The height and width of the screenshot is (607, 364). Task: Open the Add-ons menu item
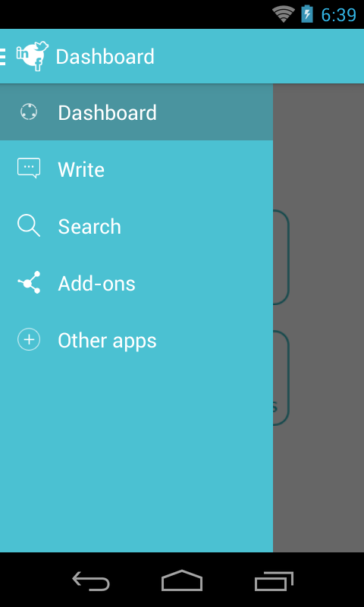tap(136, 283)
